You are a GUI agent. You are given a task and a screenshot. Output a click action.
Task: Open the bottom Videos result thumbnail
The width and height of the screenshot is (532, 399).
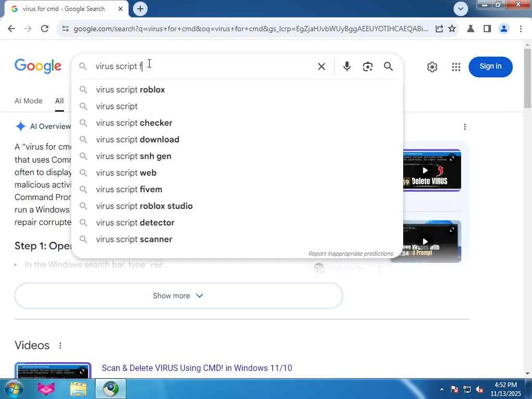[53, 370]
